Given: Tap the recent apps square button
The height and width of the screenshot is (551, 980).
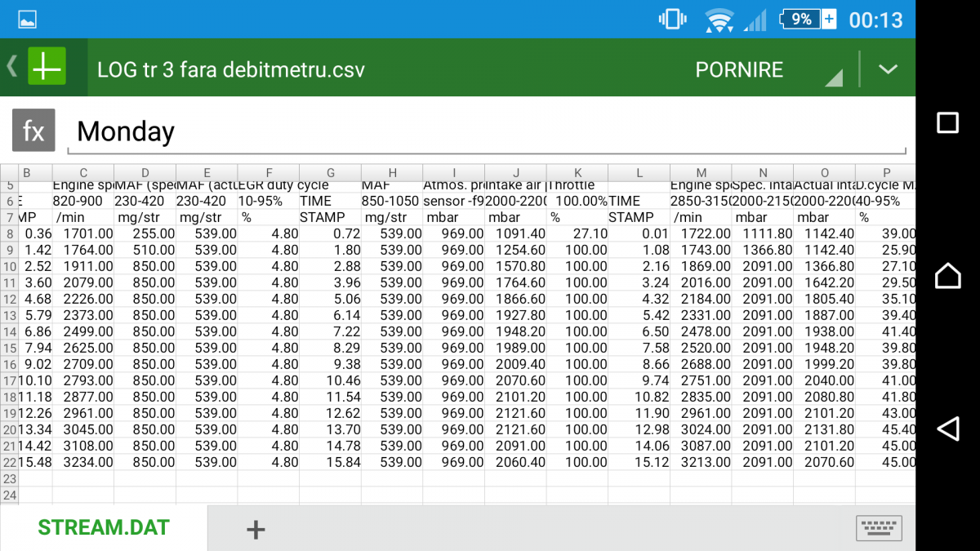Looking at the screenshot, I should click(947, 122).
